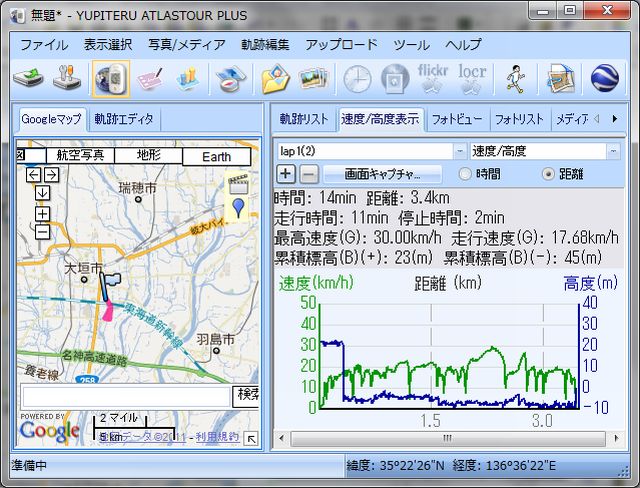
Task: Switch to the 軌跡エディタ tab
Action: tap(124, 119)
